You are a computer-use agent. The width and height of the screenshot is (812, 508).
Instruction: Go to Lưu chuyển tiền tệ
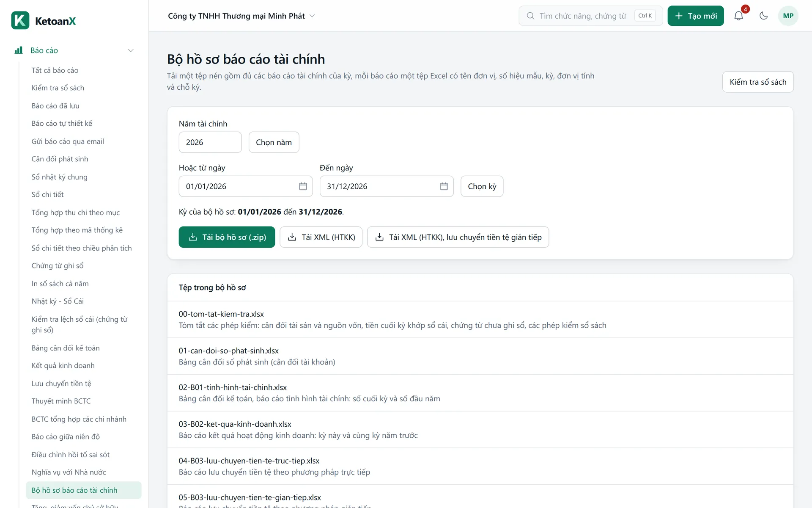(84, 384)
